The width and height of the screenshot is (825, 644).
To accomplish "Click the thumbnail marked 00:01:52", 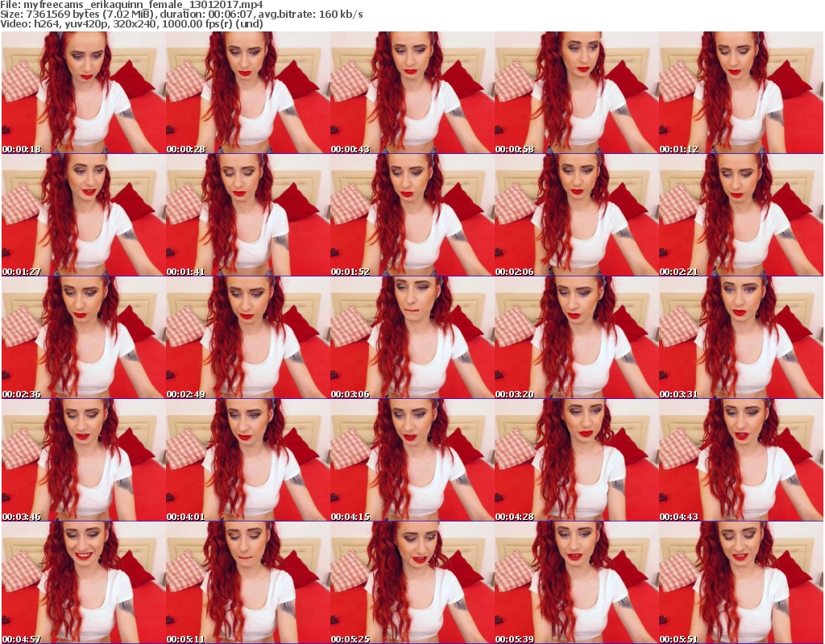I will point(412,215).
